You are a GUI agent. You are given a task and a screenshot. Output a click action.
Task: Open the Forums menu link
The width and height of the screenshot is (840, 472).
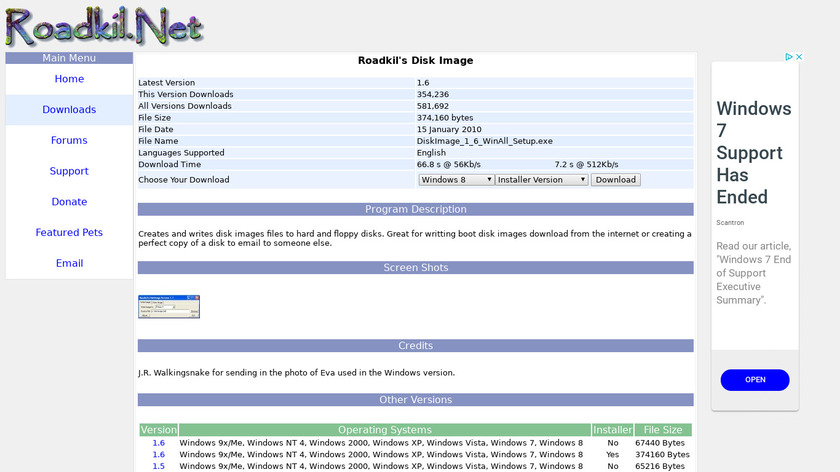point(69,141)
